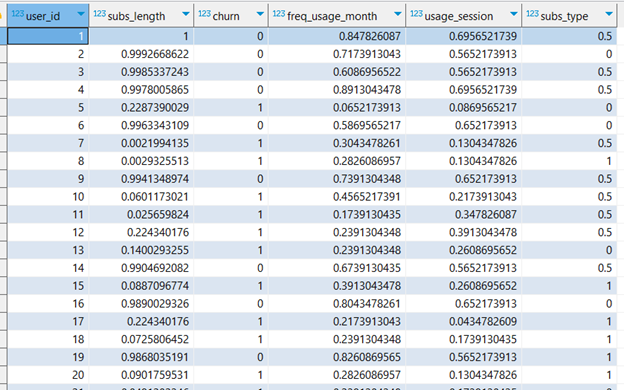Select user_id cell with value 15
This screenshot has width=624, height=390.
pos(48,286)
